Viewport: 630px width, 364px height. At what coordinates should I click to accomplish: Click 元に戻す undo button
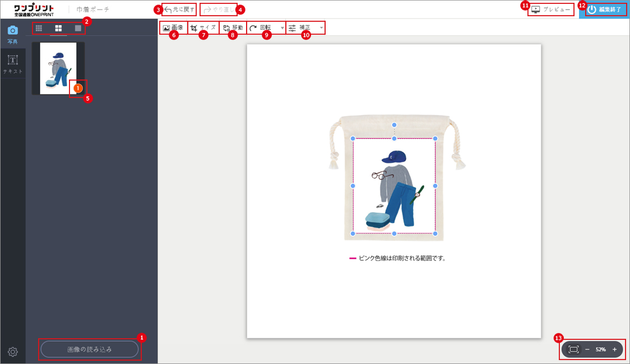click(x=179, y=10)
